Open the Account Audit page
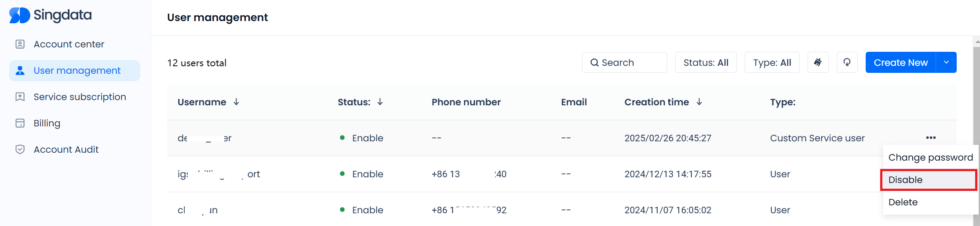The width and height of the screenshot is (980, 226). pos(66,150)
